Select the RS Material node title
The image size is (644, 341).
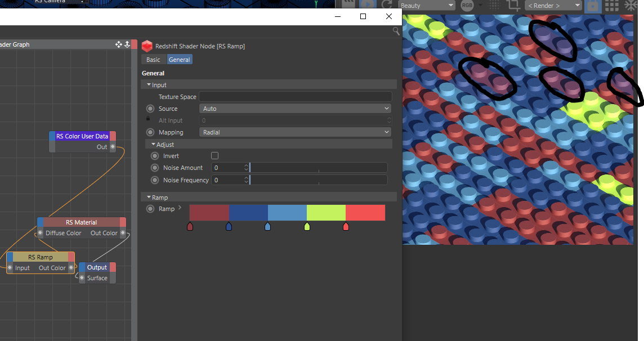coord(81,222)
